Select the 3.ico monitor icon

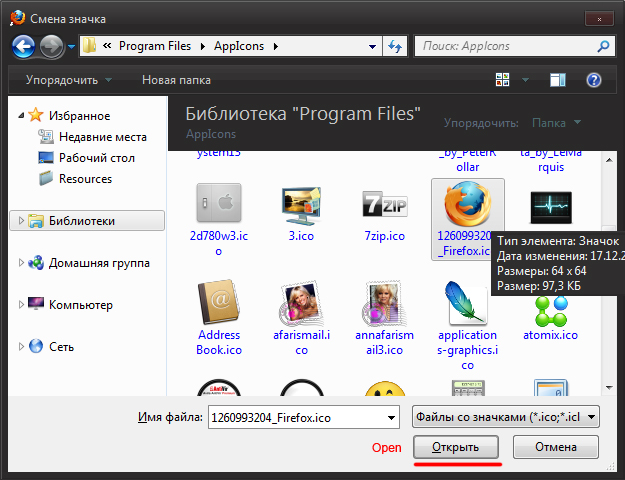point(301,205)
